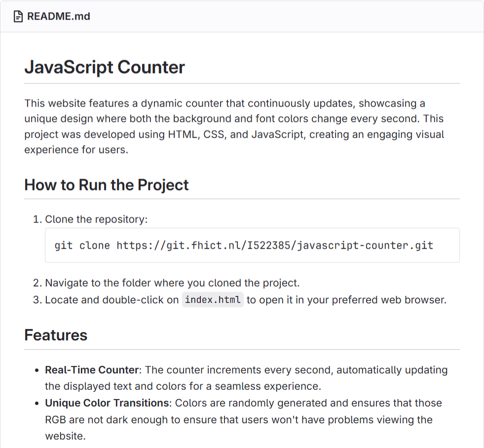Click the README file document icon
484x448 pixels.
point(18,16)
